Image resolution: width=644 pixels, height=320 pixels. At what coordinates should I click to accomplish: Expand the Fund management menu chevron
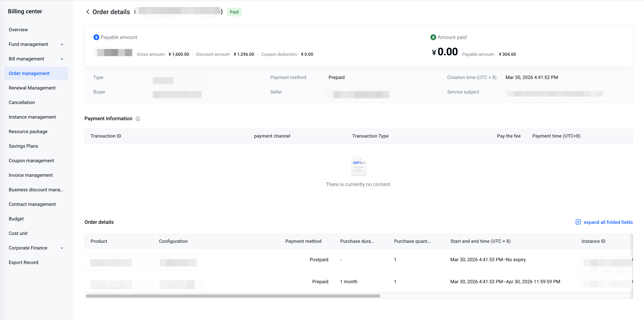click(x=62, y=44)
